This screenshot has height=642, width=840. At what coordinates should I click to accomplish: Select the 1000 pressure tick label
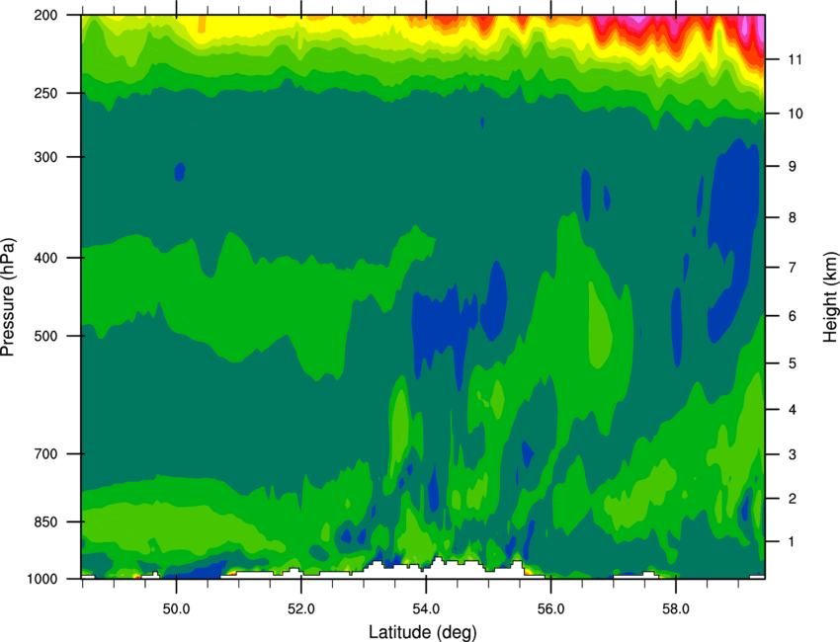pyautogui.click(x=42, y=579)
